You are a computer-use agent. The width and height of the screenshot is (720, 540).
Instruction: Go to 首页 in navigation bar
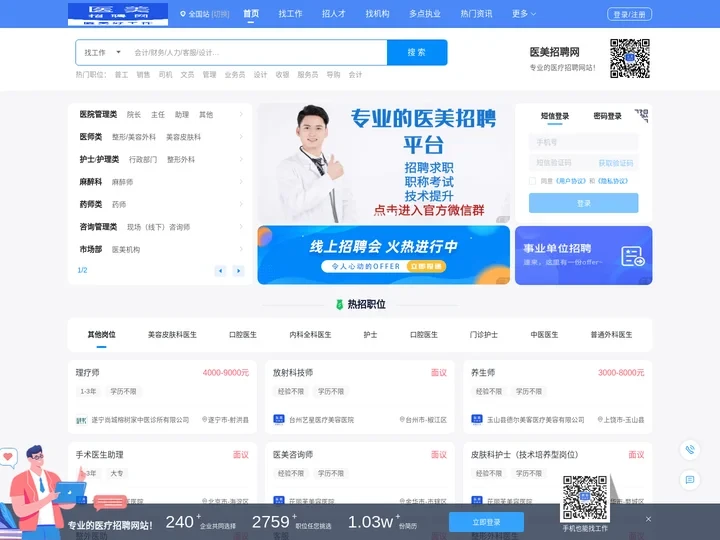pos(251,14)
